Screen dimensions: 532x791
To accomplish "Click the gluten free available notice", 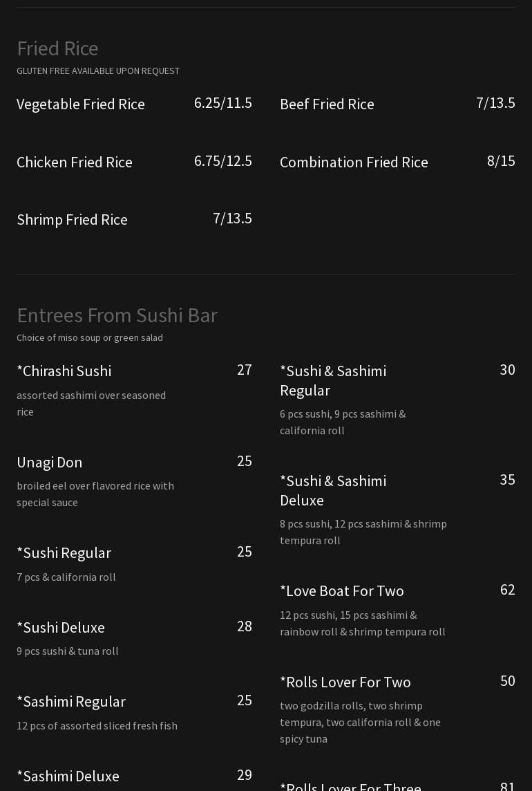I will tap(98, 71).
